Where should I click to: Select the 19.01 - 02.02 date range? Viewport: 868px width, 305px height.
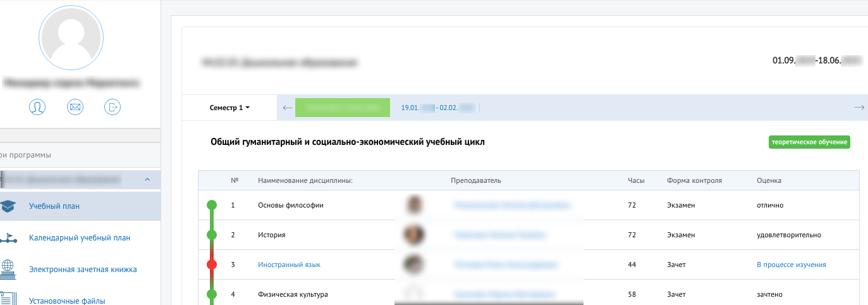[437, 108]
